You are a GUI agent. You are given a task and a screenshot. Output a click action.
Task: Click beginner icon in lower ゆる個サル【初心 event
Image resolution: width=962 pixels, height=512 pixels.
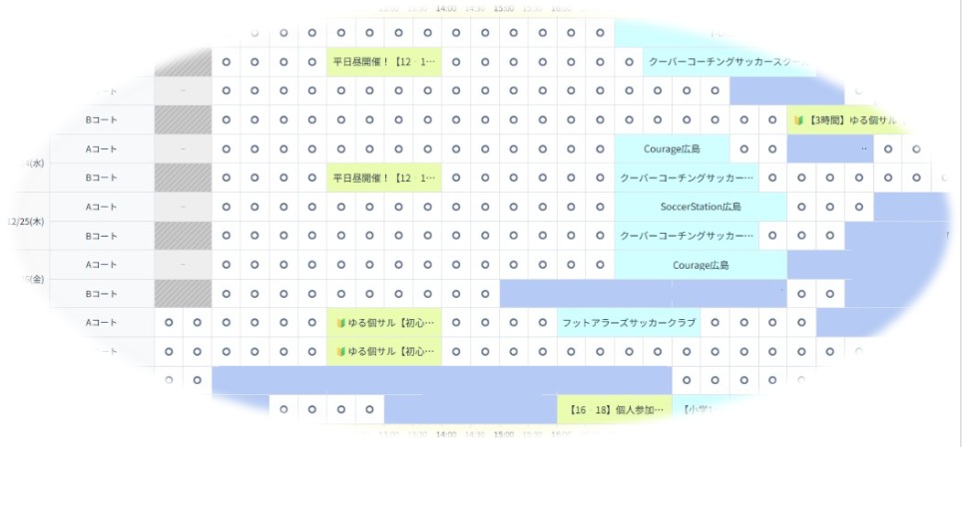tap(340, 352)
